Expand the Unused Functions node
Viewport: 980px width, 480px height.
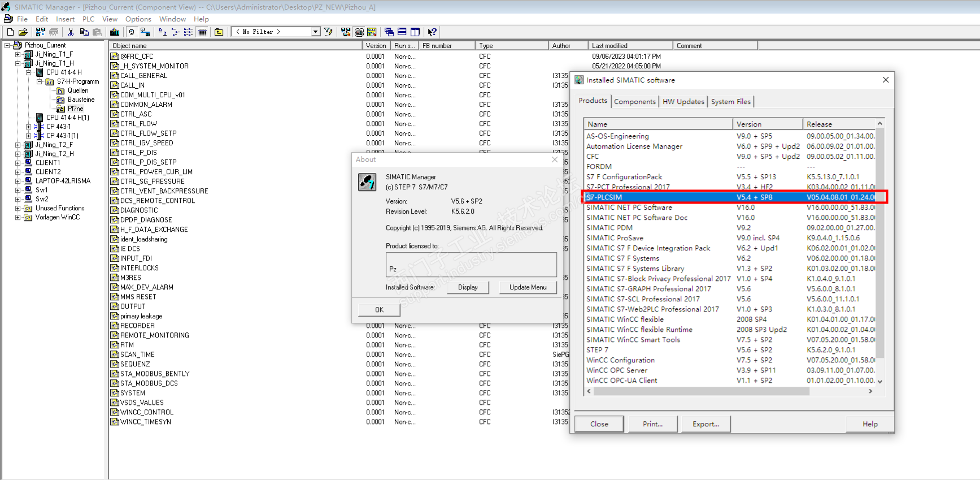18,208
